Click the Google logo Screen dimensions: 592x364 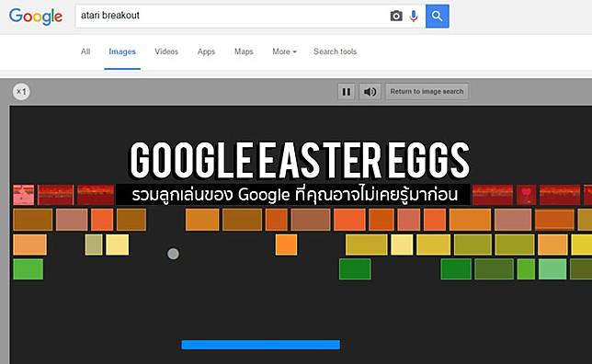point(36,17)
